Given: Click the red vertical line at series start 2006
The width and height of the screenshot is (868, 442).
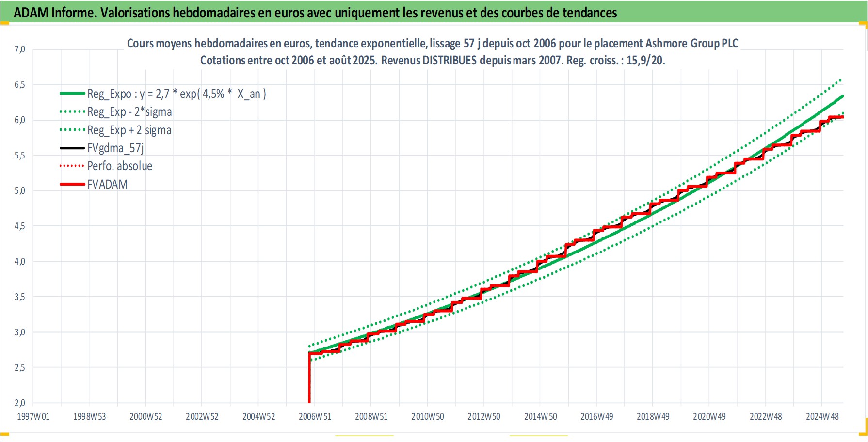Looking at the screenshot, I should [x=309, y=378].
